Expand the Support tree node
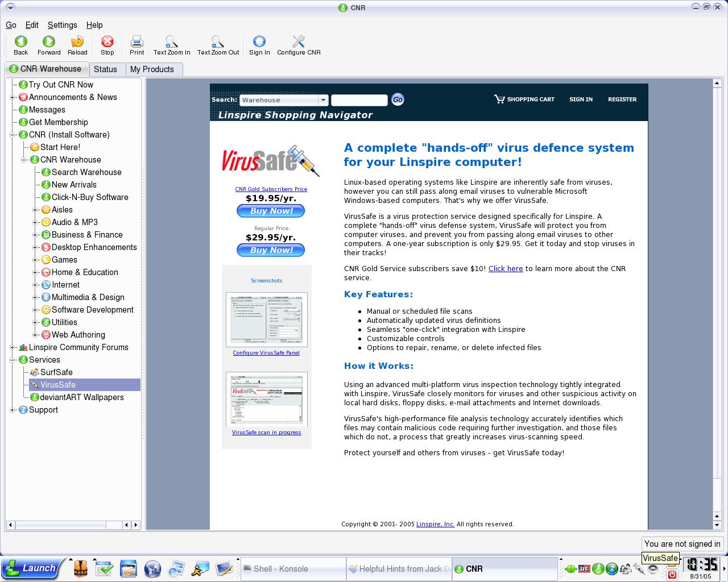The height and width of the screenshot is (582, 728). (x=13, y=410)
